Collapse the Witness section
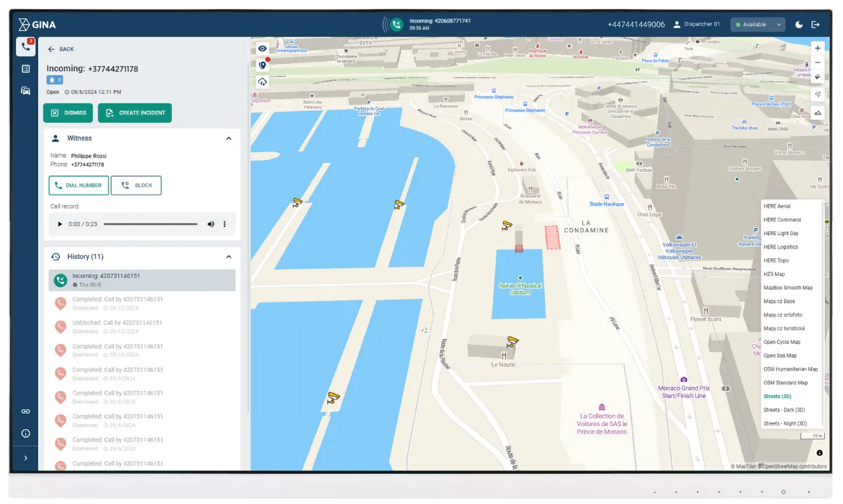The height and width of the screenshot is (504, 843). [228, 138]
